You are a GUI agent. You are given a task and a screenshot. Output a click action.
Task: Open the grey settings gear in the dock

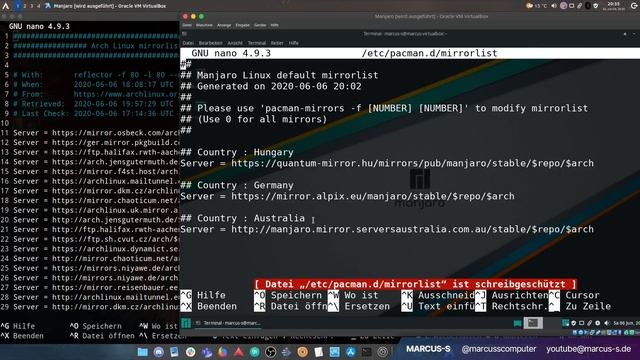[x=382, y=352]
